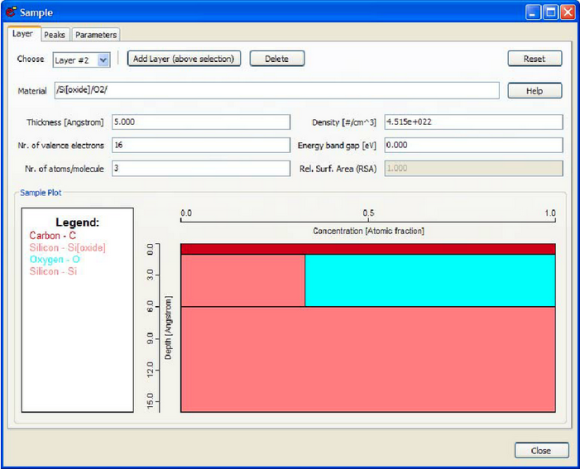Switch to the Parameters tab
Image resolution: width=580 pixels, height=469 pixels.
tap(96, 34)
